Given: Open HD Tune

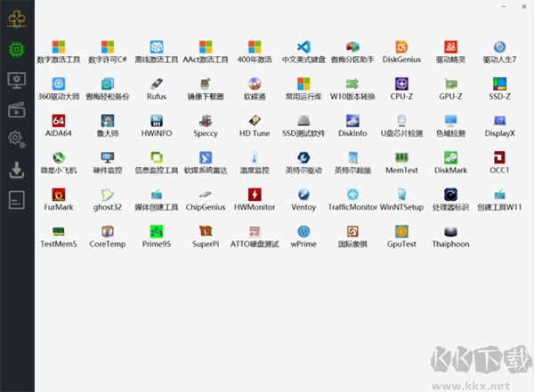Looking at the screenshot, I should (x=255, y=126).
